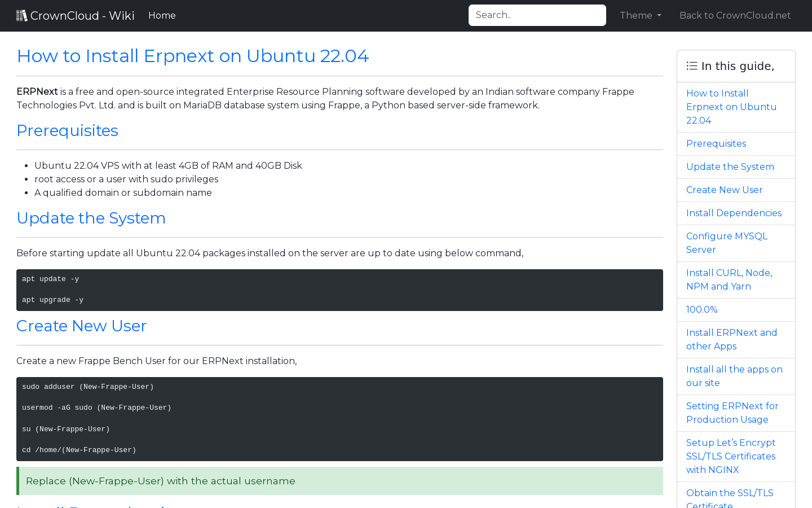Image resolution: width=812 pixels, height=508 pixels.
Task: Click the CrownCloud wiki books logo icon
Action: click(21, 15)
